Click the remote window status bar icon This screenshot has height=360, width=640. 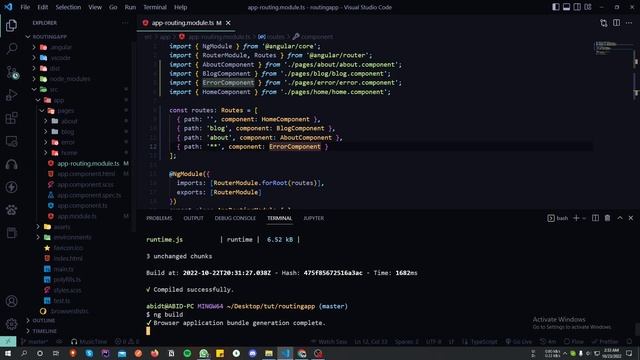8,341
